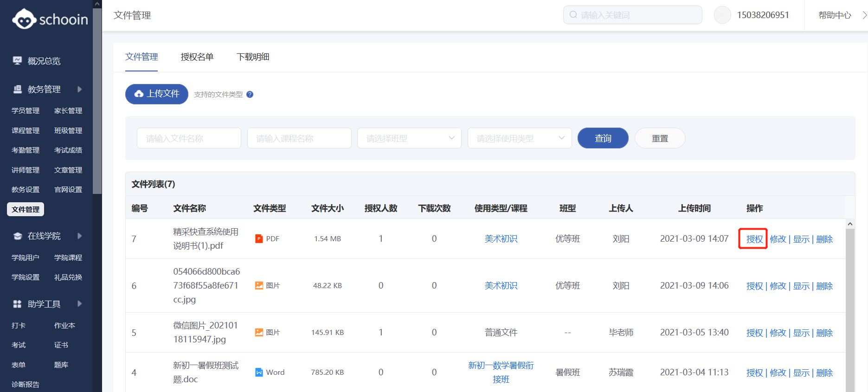Switch to the 授权名单 tab
The width and height of the screenshot is (868, 392).
(197, 57)
